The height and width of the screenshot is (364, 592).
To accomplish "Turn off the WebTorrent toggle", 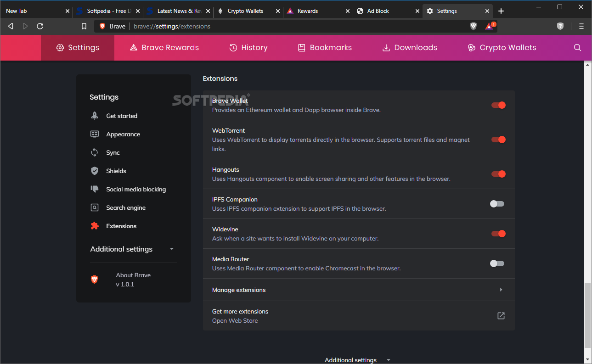I will 498,140.
